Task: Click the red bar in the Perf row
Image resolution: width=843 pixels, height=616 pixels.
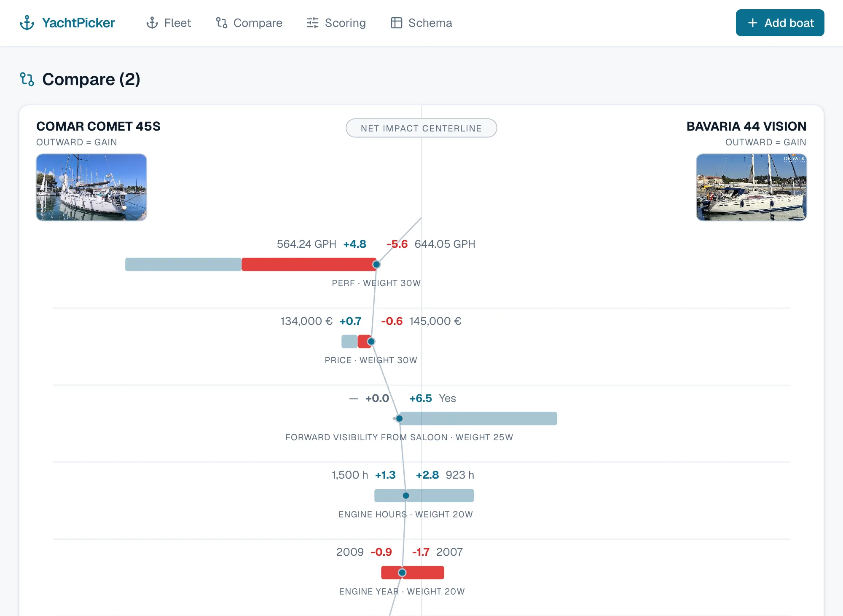Action: pyautogui.click(x=309, y=265)
